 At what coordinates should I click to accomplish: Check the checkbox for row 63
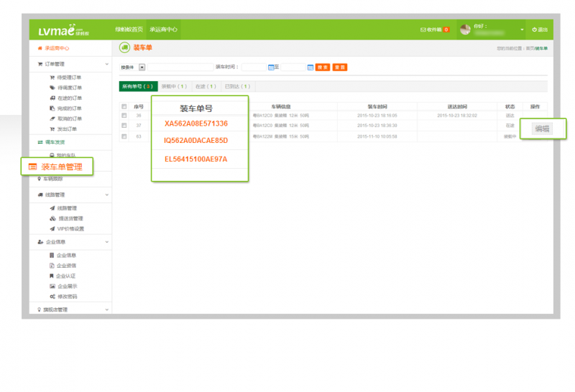pos(124,136)
